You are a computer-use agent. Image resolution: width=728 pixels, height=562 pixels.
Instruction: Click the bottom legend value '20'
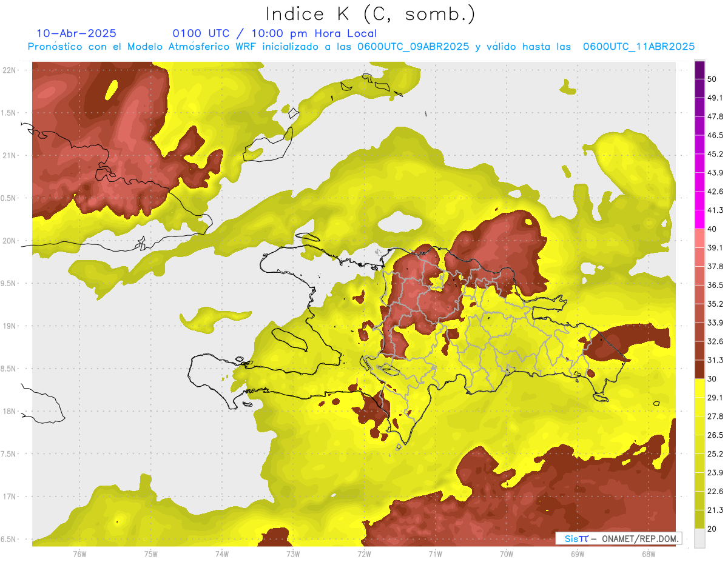pyautogui.click(x=713, y=528)
